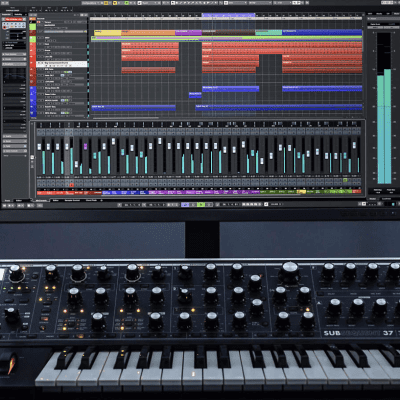Viewport: 400px width, 400px height.
Task: Toggle the purple cycle button in the bottom transport bar
Action: tap(185, 204)
